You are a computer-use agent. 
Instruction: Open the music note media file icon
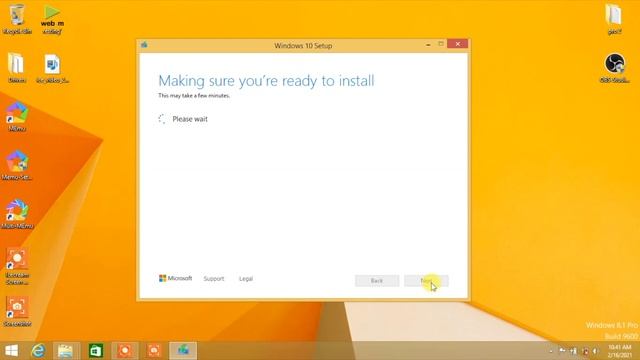[x=52, y=69]
